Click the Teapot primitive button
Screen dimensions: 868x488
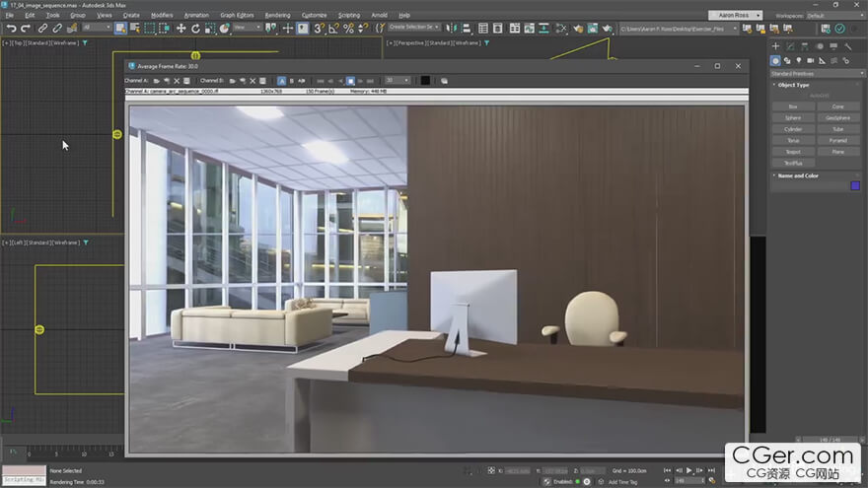coord(793,152)
